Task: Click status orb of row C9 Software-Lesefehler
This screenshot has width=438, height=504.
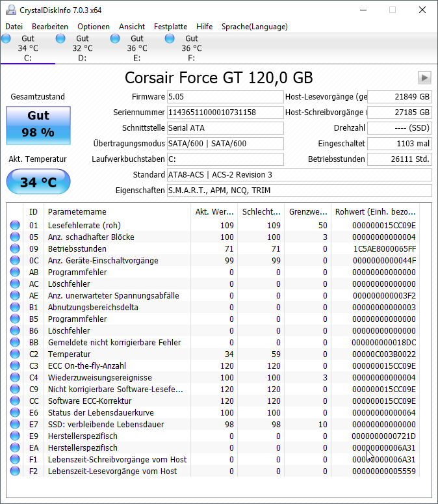Action: pos(15,389)
